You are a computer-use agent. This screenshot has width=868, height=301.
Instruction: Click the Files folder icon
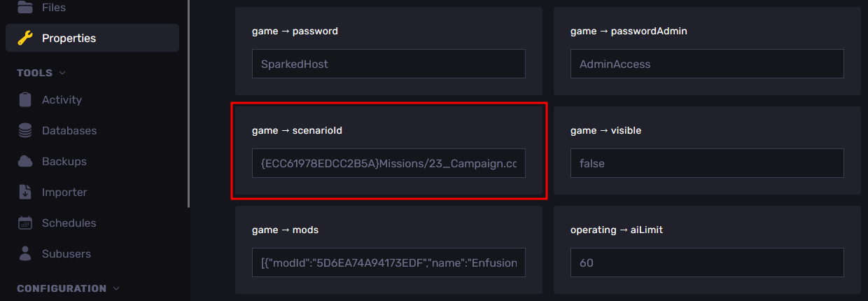25,8
